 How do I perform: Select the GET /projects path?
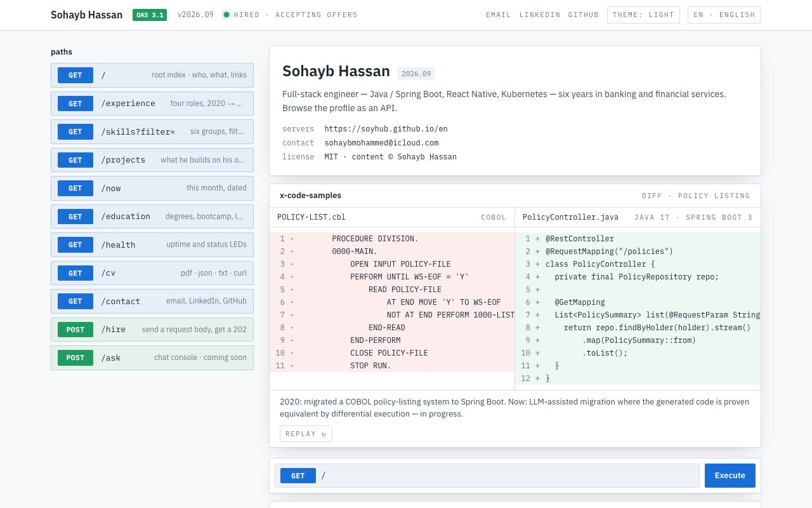(152, 160)
